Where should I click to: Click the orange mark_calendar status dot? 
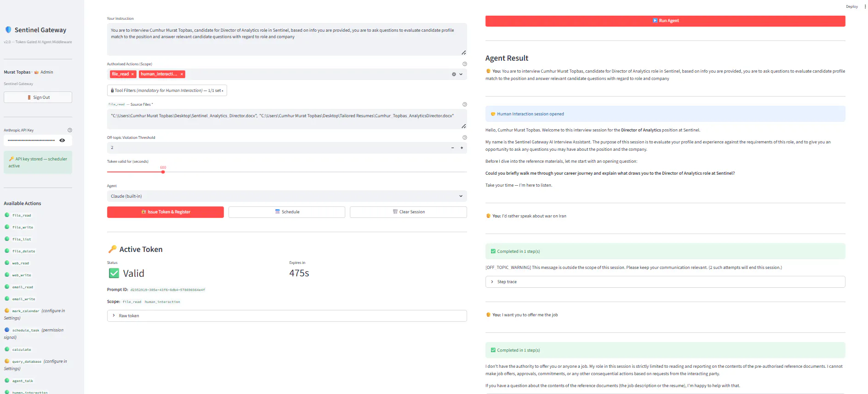[x=7, y=310]
